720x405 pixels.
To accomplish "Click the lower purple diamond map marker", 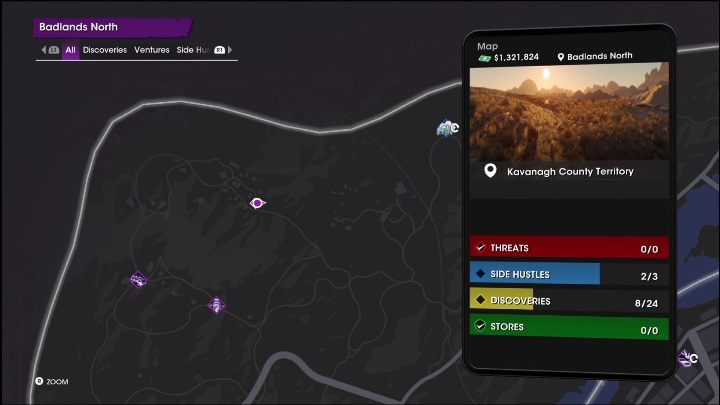I will point(216,304).
